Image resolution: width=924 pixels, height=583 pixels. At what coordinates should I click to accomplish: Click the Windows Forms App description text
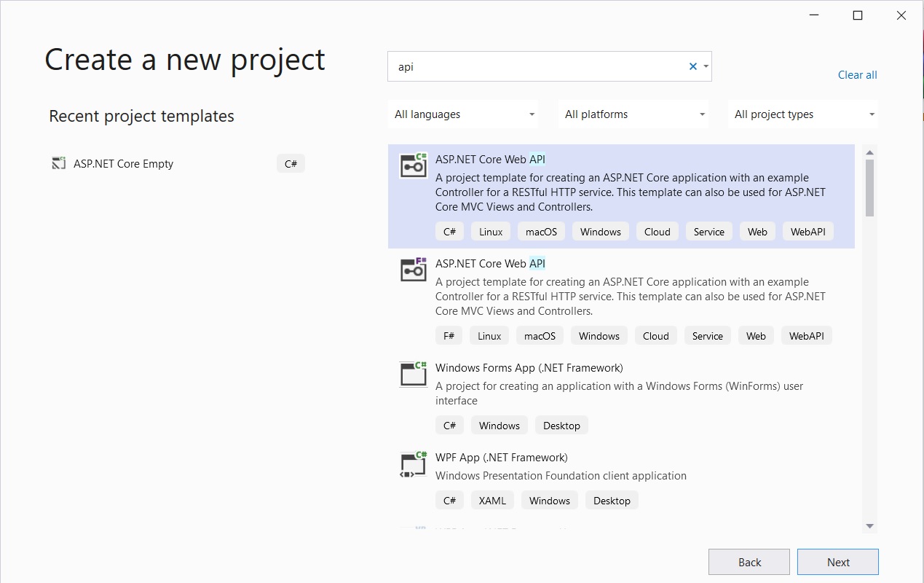pos(619,394)
